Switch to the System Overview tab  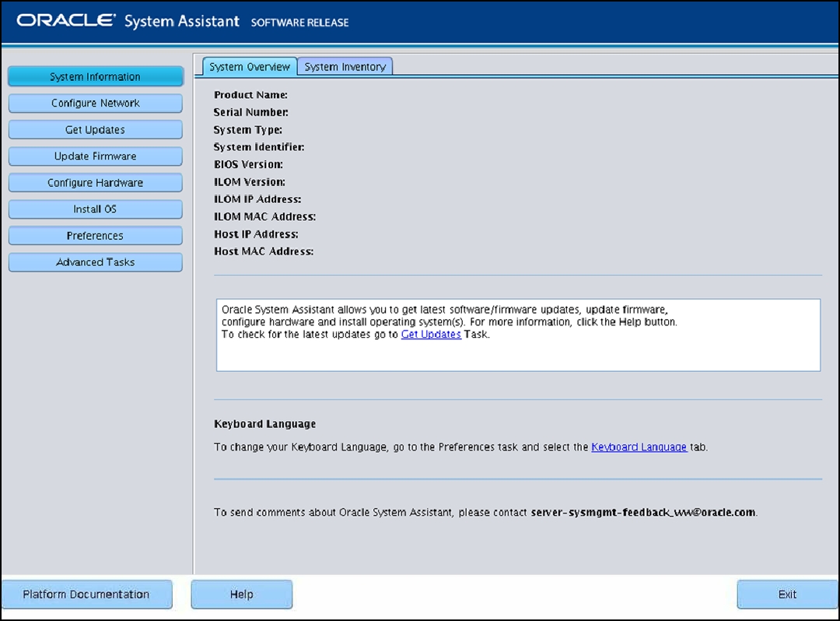(250, 66)
